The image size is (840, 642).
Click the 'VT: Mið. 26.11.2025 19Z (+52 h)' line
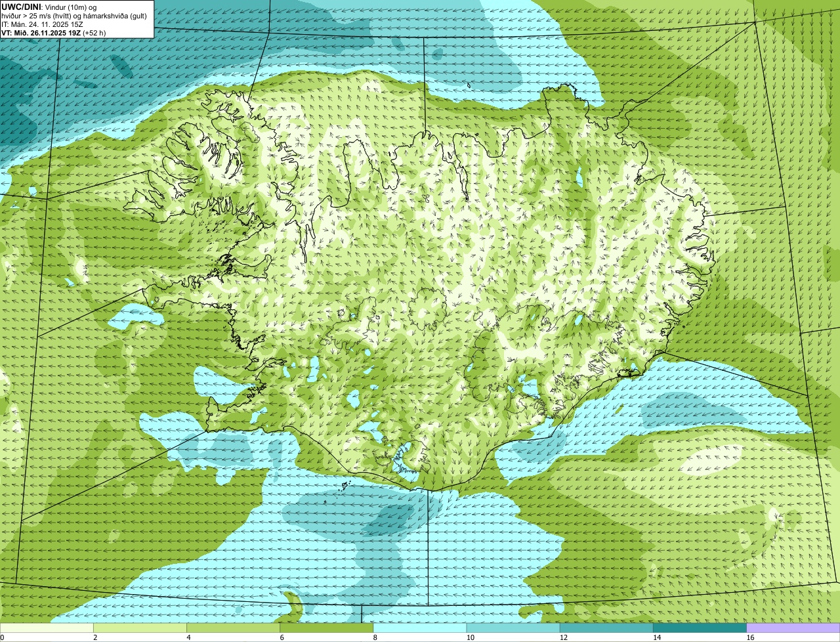[54, 32]
